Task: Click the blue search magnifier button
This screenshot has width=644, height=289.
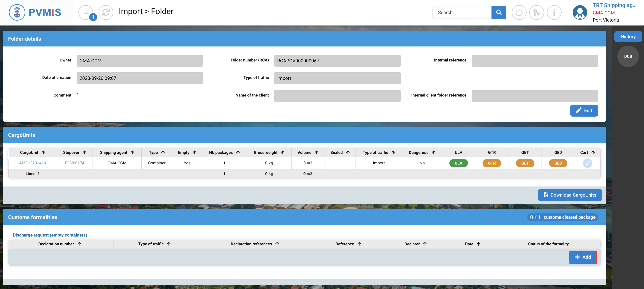Action: [498, 12]
